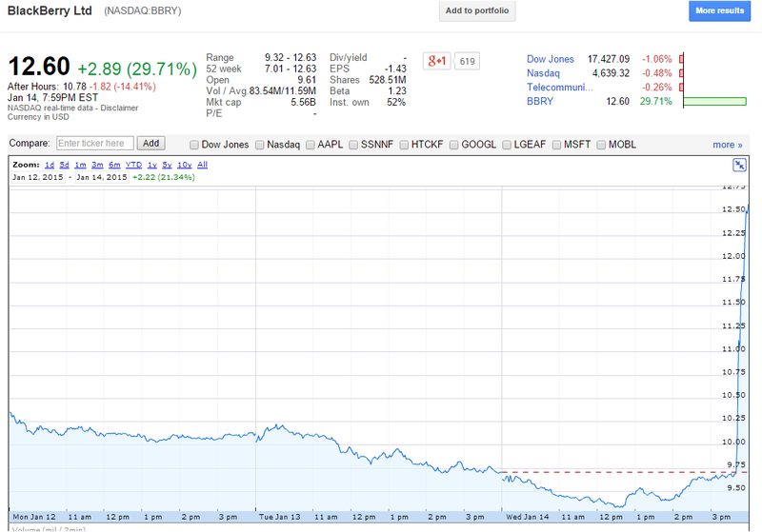The height and width of the screenshot is (532, 762).
Task: Toggle the MOBL comparison checkbox
Action: pos(601,145)
